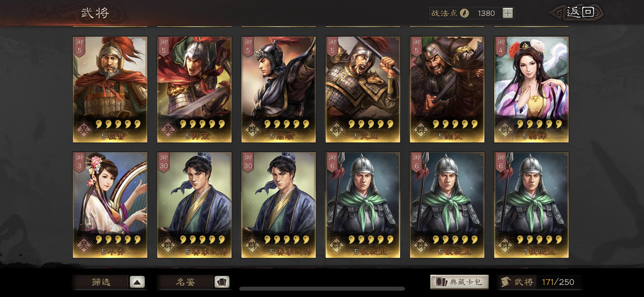This screenshot has height=297, width=644.
Task: Open the 颜良 general card
Action: (447, 89)
